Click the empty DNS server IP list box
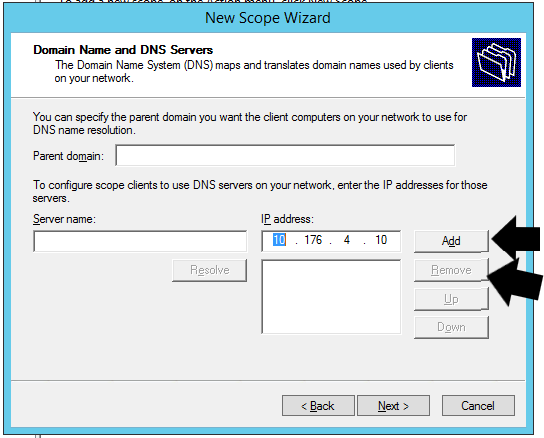The width and height of the screenshot is (544, 438). tap(331, 297)
